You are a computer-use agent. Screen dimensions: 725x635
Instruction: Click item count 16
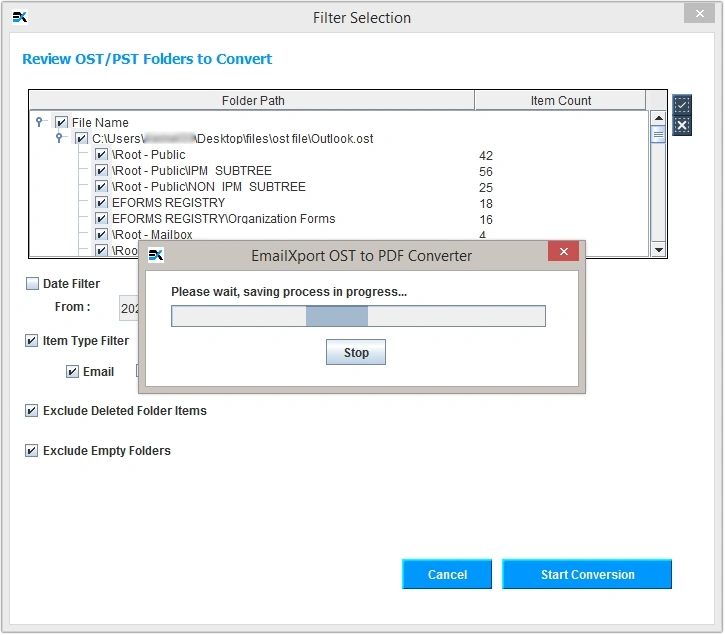[x=485, y=219]
